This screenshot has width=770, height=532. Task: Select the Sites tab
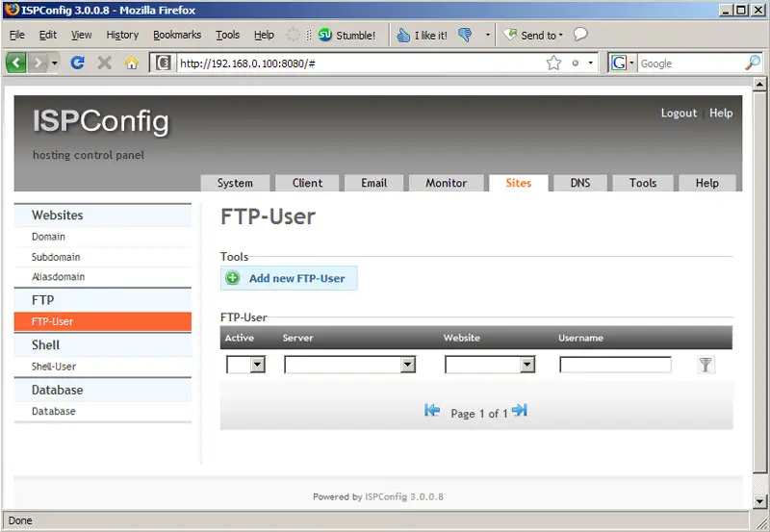pyautogui.click(x=519, y=183)
